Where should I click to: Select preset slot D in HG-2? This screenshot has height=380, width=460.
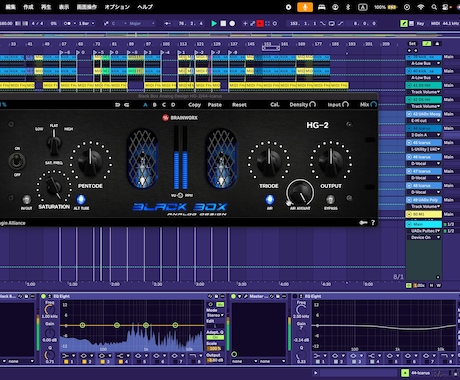pyautogui.click(x=173, y=105)
